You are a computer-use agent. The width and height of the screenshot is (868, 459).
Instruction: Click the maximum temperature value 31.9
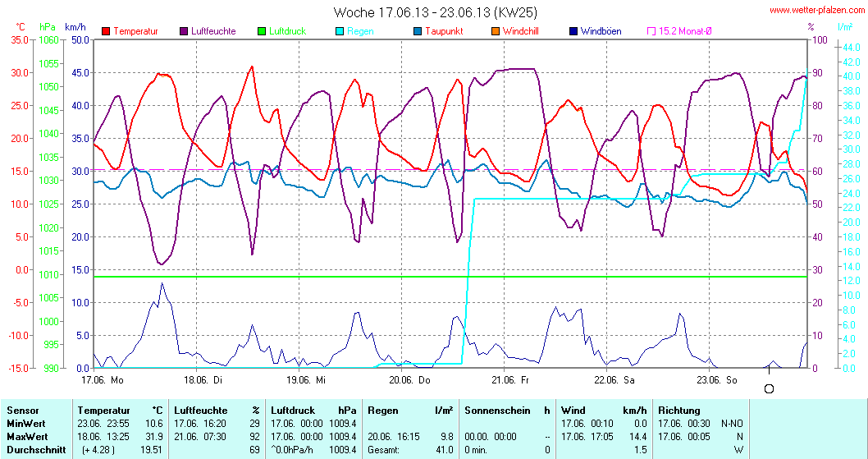click(x=154, y=437)
